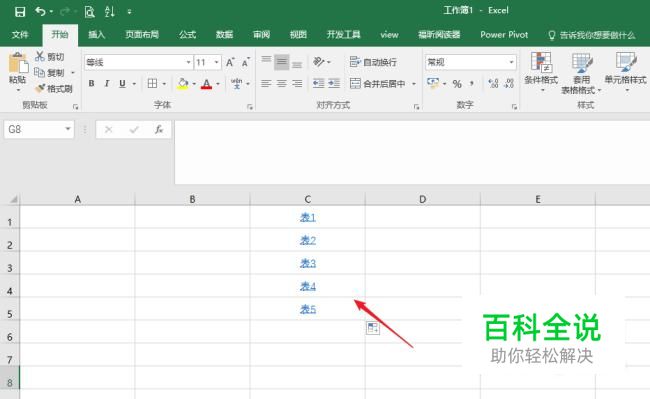The width and height of the screenshot is (650, 399).
Task: Sort ascending from quick access toolbar
Action: tap(109, 12)
